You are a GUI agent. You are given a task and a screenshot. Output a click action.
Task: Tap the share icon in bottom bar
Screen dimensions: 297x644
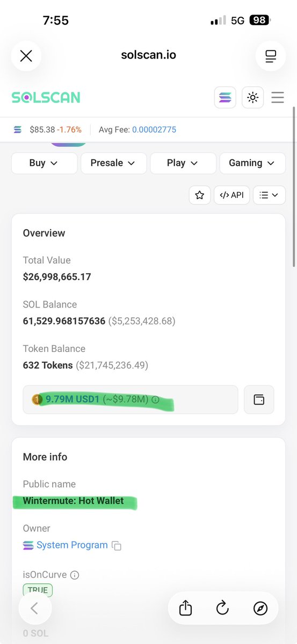(x=185, y=608)
